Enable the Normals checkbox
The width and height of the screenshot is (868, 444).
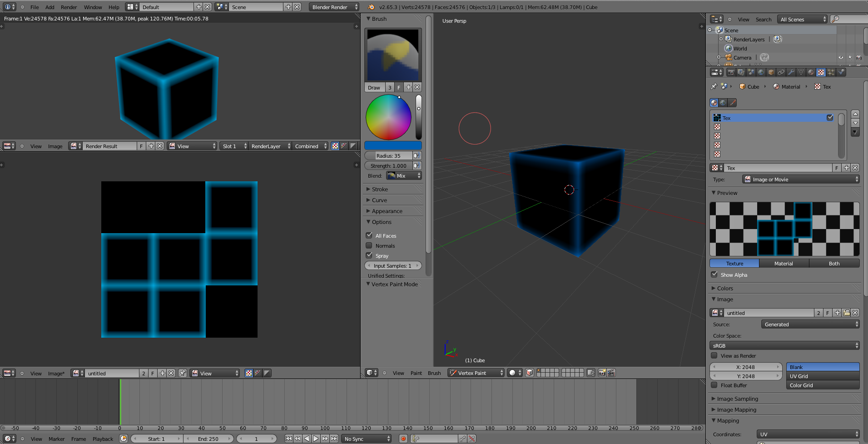coord(369,245)
